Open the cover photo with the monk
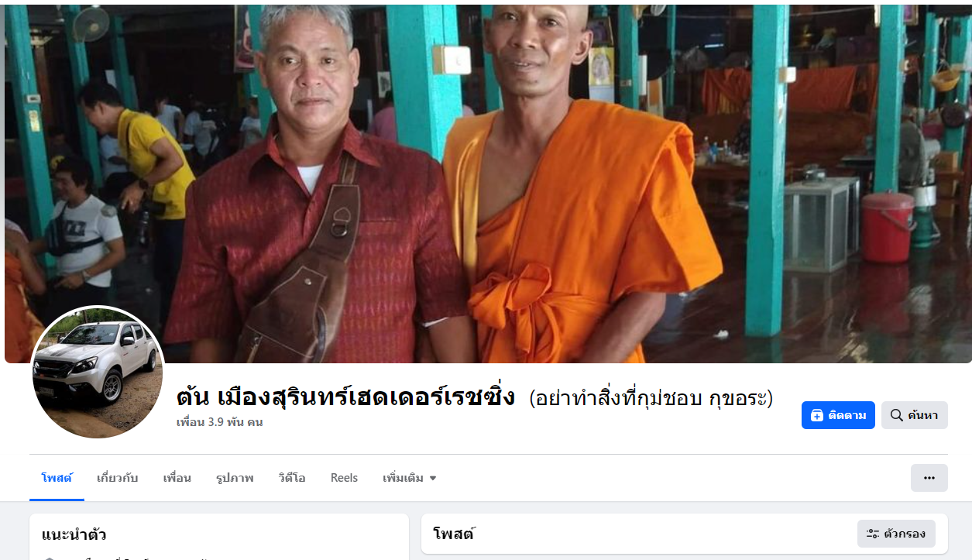The width and height of the screenshot is (972, 560). tap(488, 184)
